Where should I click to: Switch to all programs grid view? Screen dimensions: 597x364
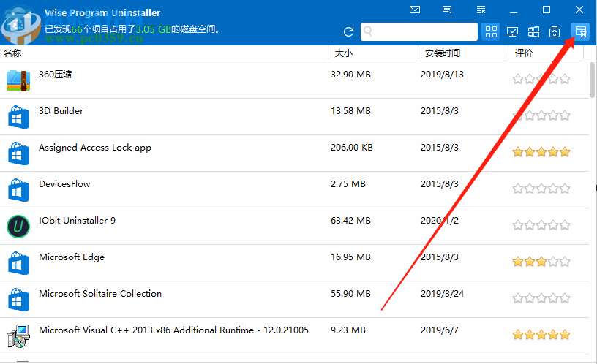tap(491, 31)
